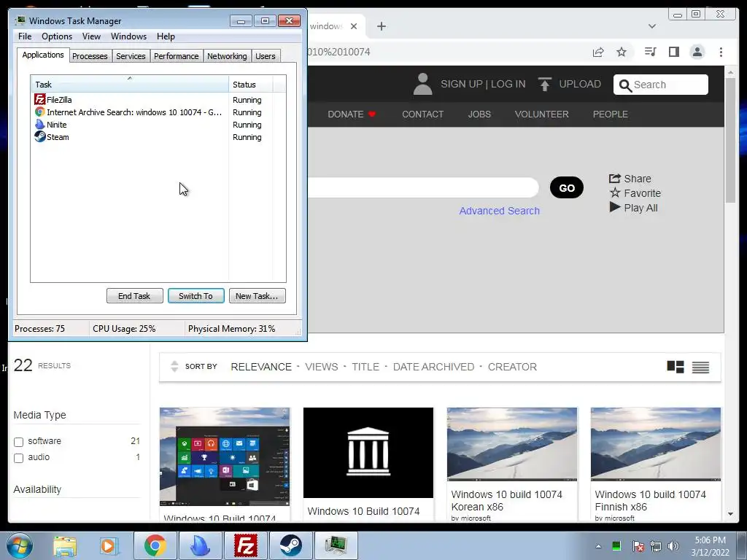Open the Windows 10 build 10074 Korean x86 thumbnail
Viewport: 747px width, 560px height.
tap(511, 444)
